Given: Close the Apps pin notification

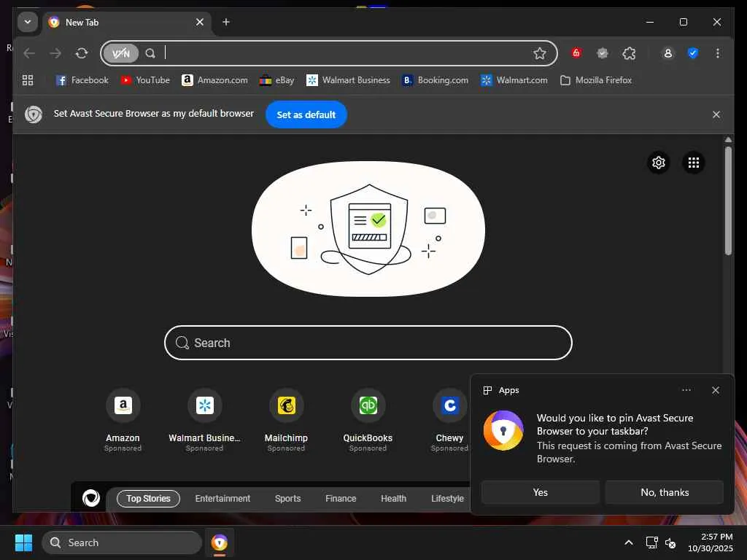Looking at the screenshot, I should click(715, 390).
